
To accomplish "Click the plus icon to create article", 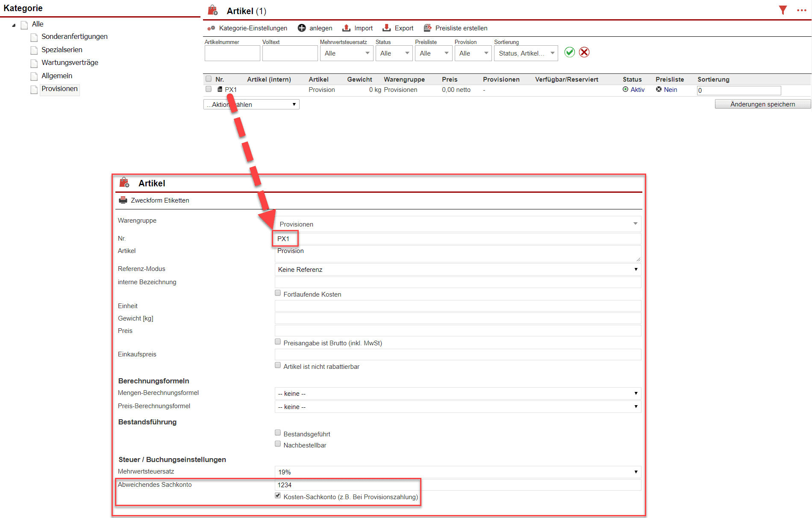I will (x=302, y=28).
